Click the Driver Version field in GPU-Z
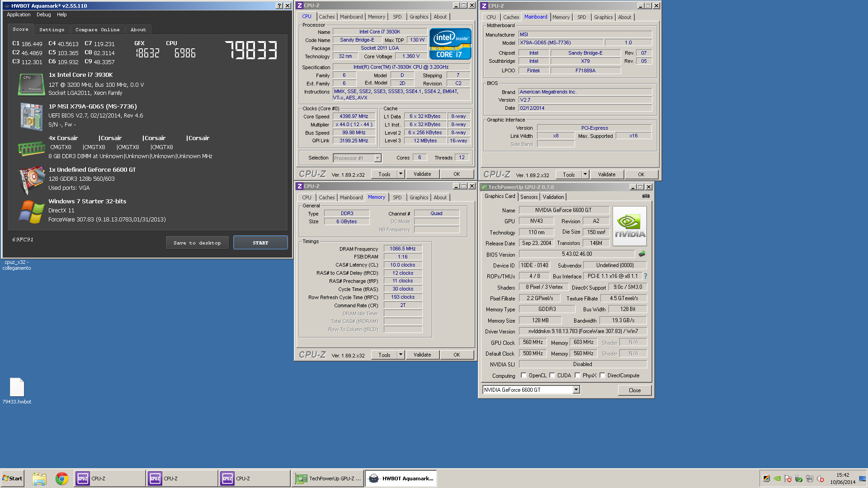 click(583, 331)
